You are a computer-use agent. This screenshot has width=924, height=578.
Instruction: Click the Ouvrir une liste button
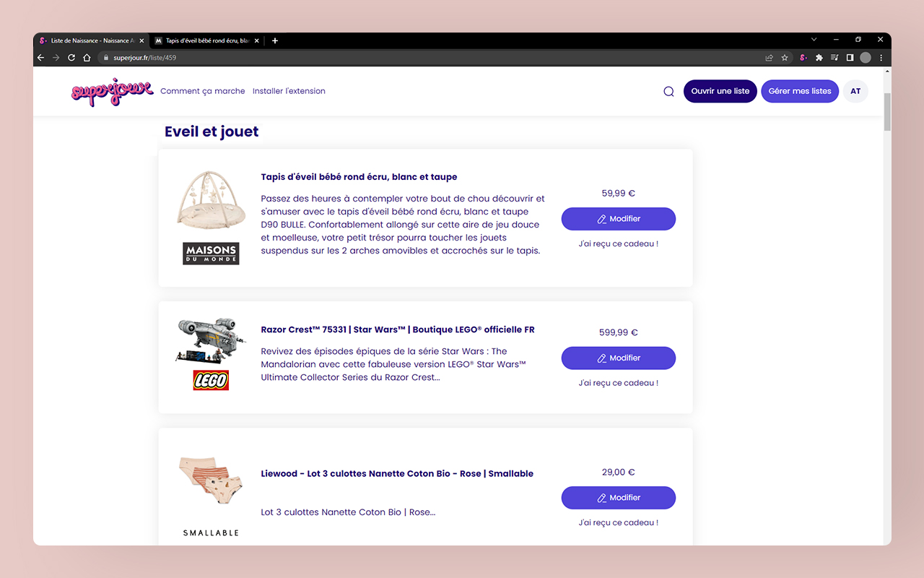(x=720, y=91)
